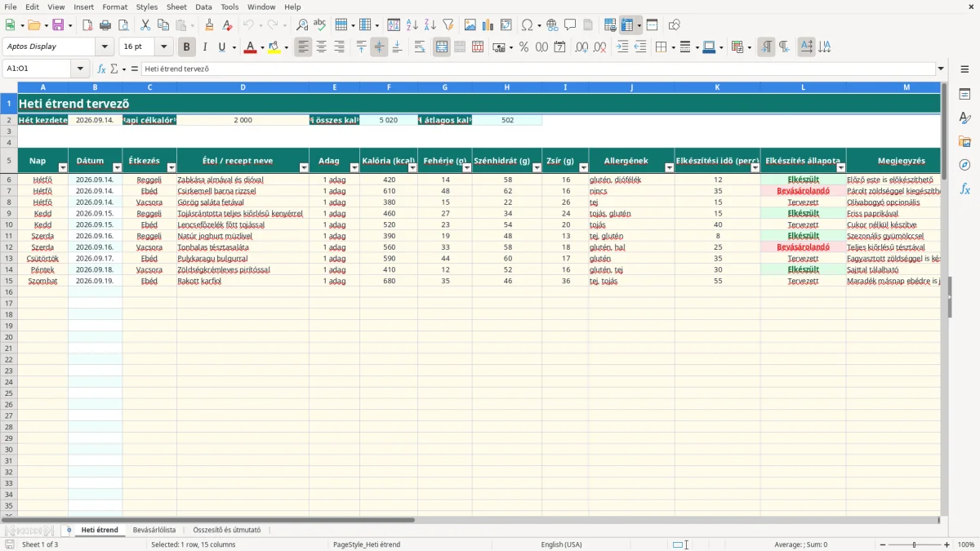980x551 pixels.
Task: Open the sidebar Styles panel
Action: (x=964, y=118)
